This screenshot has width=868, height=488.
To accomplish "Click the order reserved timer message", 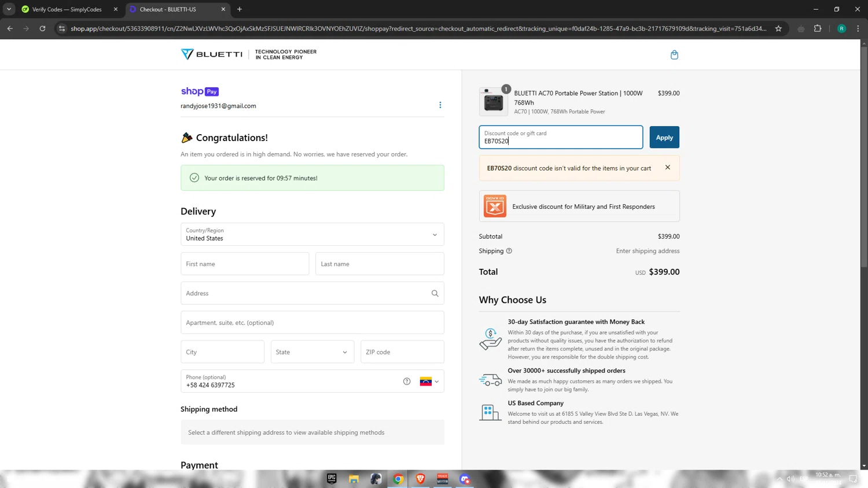I will click(312, 178).
